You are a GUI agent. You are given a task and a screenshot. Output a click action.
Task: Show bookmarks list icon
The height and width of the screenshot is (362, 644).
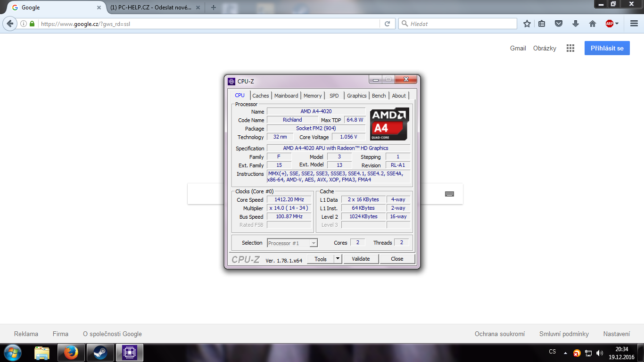542,24
